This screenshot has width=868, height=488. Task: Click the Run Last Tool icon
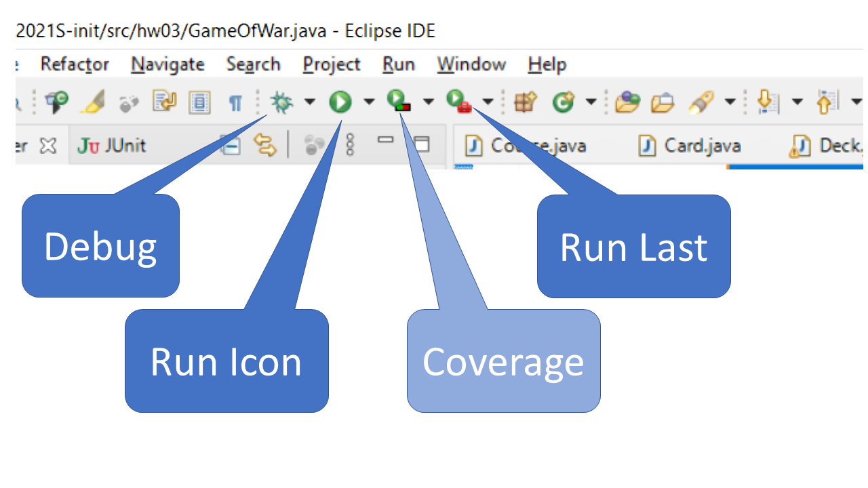[458, 102]
